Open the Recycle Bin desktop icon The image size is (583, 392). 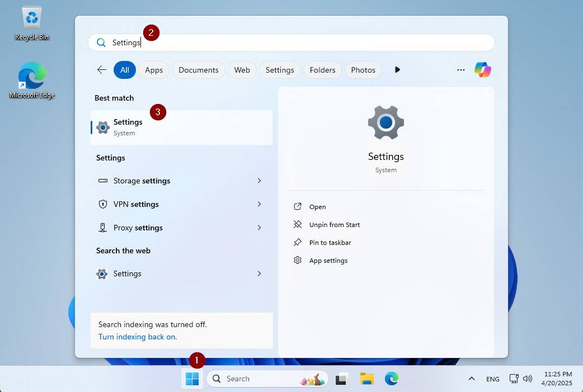(32, 22)
